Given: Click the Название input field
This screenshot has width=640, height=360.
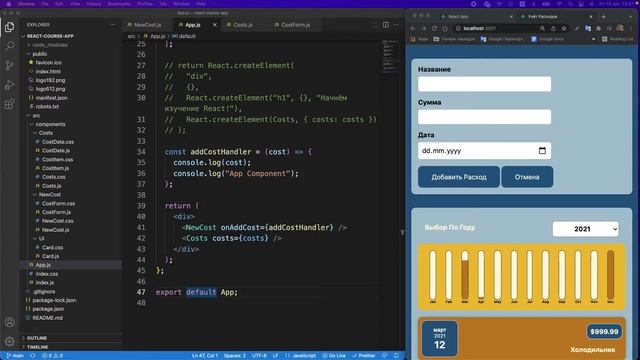Looking at the screenshot, I should coord(484,84).
